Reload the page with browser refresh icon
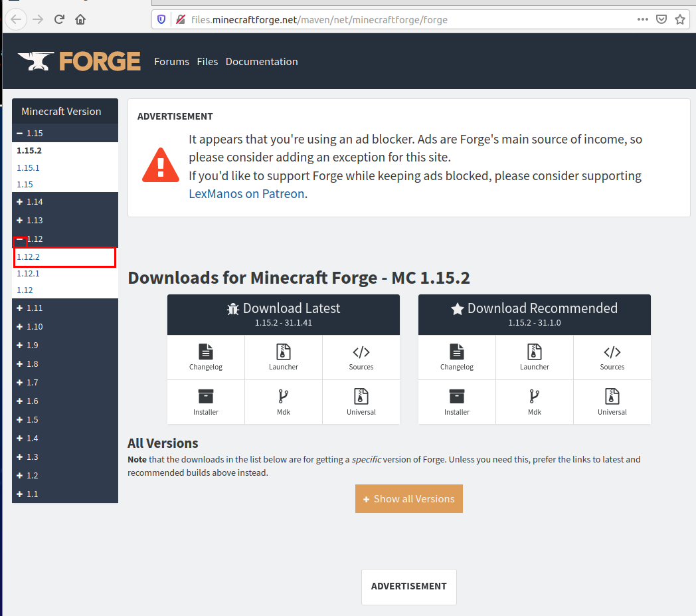Viewport: 696px width, 616px height. tap(59, 19)
